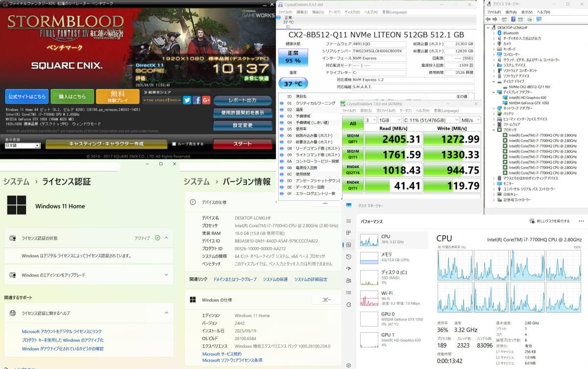Open Task Manager settings gear icon
The width and height of the screenshot is (588, 369).
[x=348, y=365]
